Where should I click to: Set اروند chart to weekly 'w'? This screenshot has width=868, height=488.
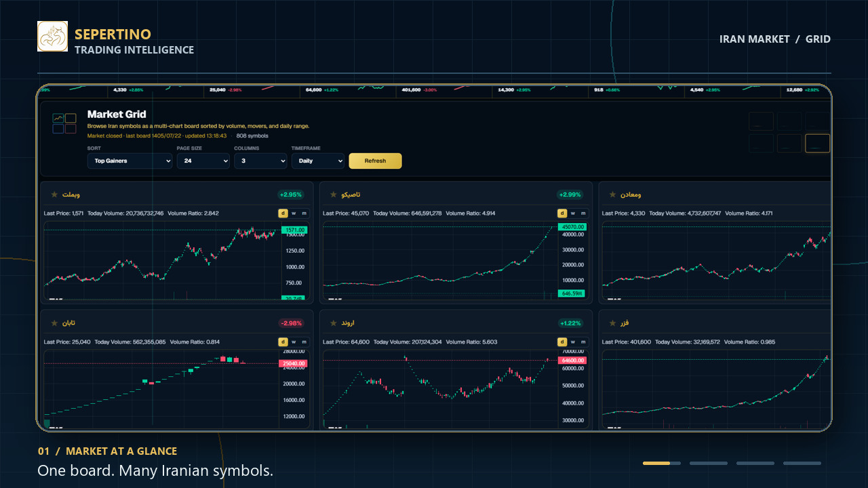click(573, 342)
